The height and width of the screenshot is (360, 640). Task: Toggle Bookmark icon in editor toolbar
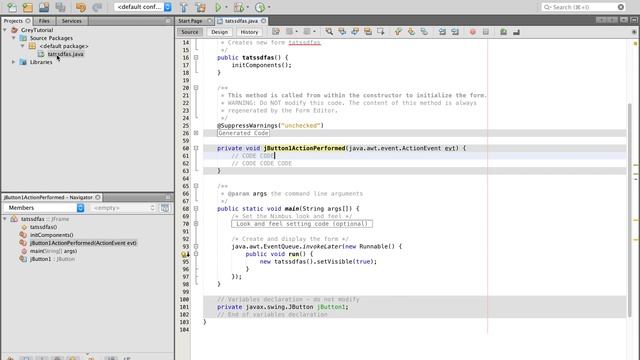click(424, 32)
